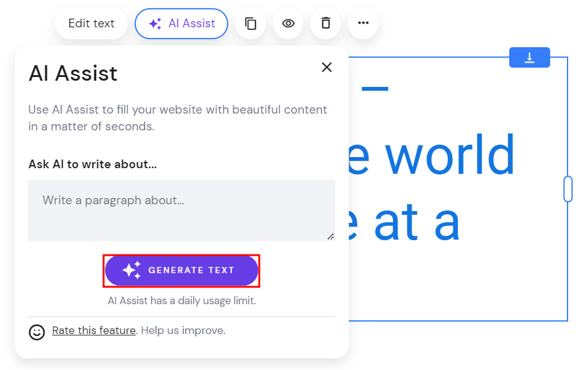Close the AI Assist panel
Viewport: 588px width, 370px height.
point(327,67)
